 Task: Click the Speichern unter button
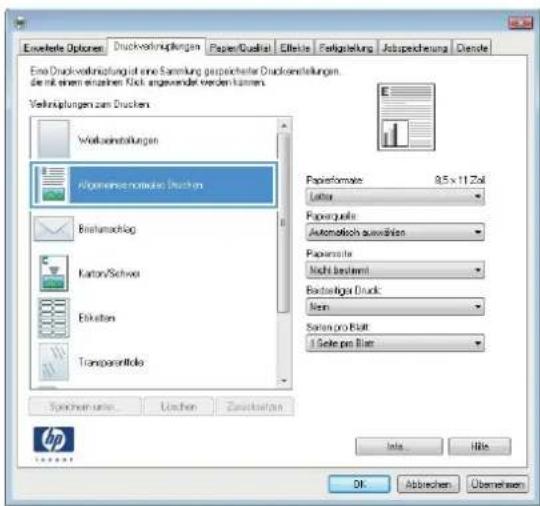pyautogui.click(x=85, y=406)
